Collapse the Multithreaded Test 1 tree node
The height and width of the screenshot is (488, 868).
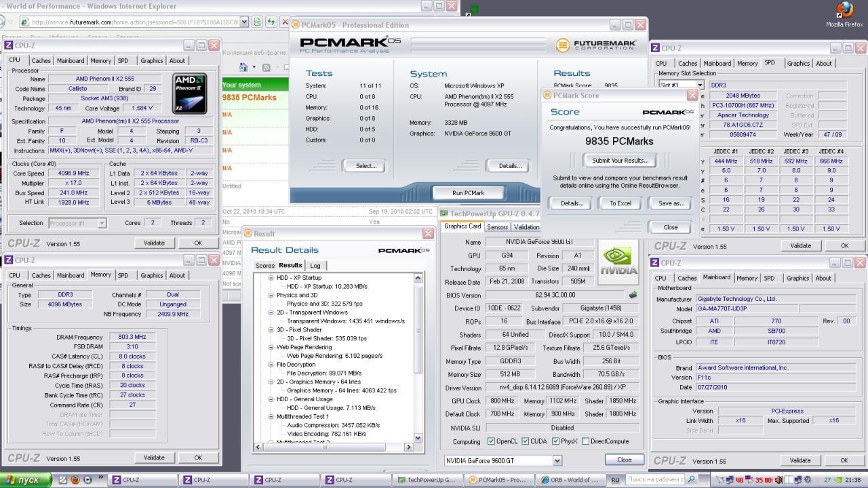(271, 417)
